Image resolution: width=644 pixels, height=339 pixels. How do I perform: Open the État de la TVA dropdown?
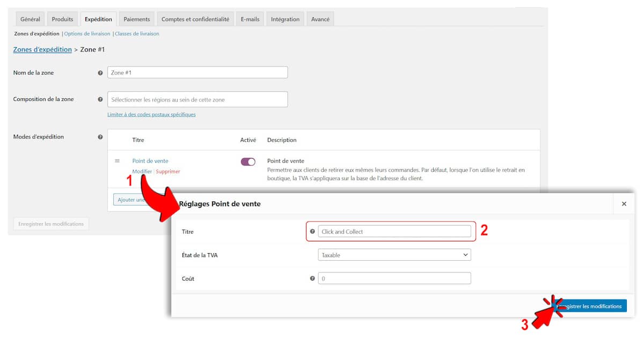394,255
